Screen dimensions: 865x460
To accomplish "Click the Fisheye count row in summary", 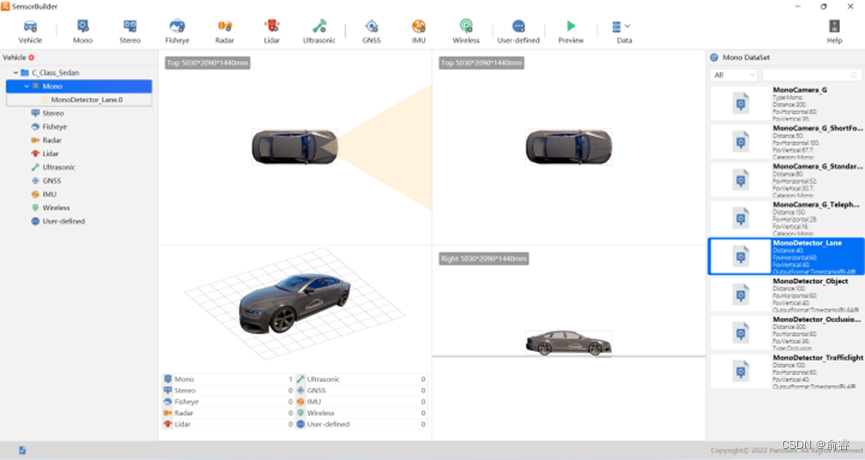I will (x=228, y=402).
